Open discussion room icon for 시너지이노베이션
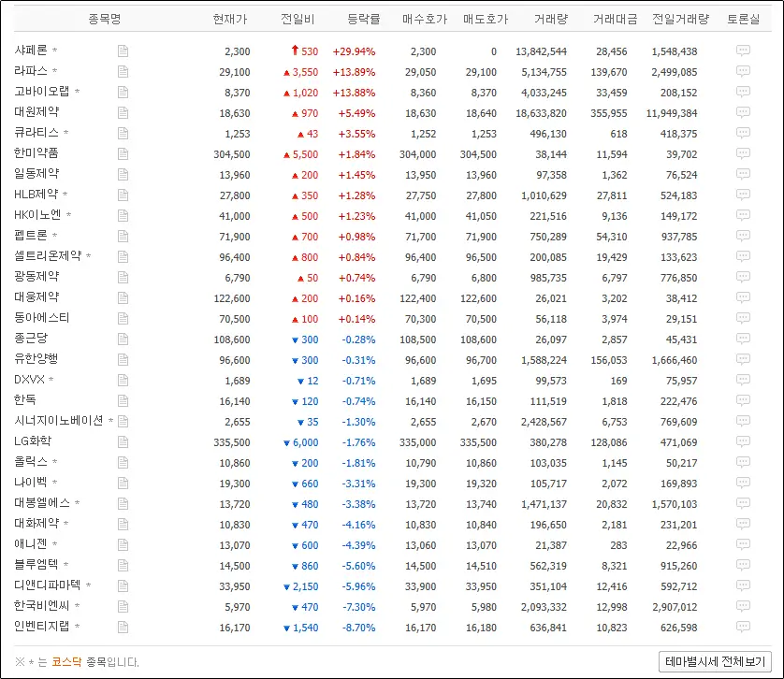This screenshot has width=784, height=679. tap(743, 421)
